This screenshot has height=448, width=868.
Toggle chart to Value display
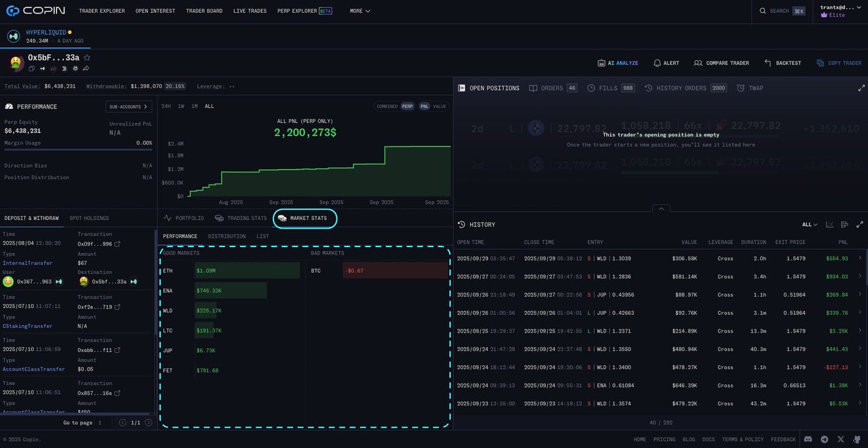pyautogui.click(x=440, y=107)
